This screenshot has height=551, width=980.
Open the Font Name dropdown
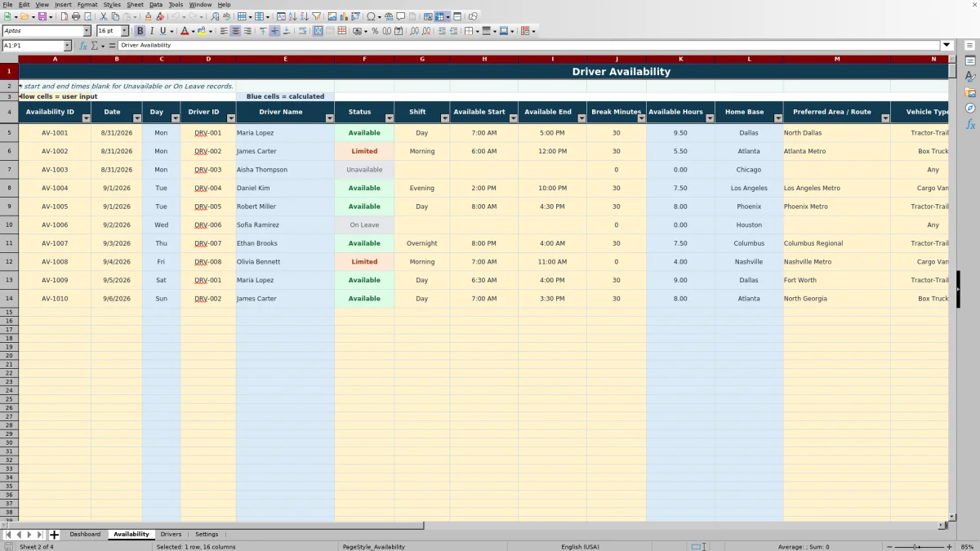click(87, 31)
